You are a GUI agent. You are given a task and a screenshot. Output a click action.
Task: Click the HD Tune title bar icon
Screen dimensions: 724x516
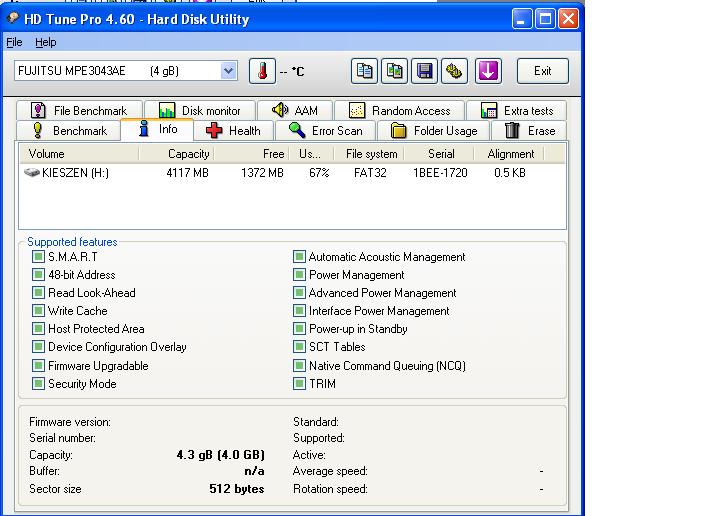[x=13, y=18]
